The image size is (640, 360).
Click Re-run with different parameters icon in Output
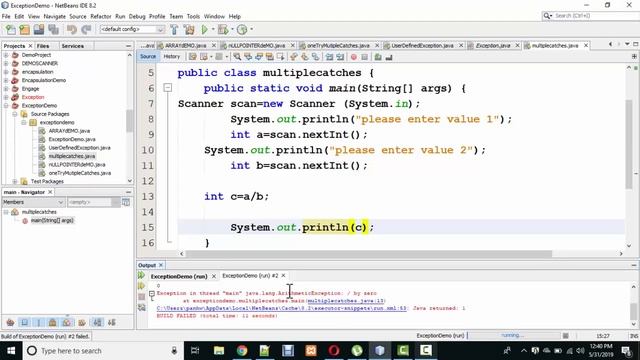pos(141,286)
